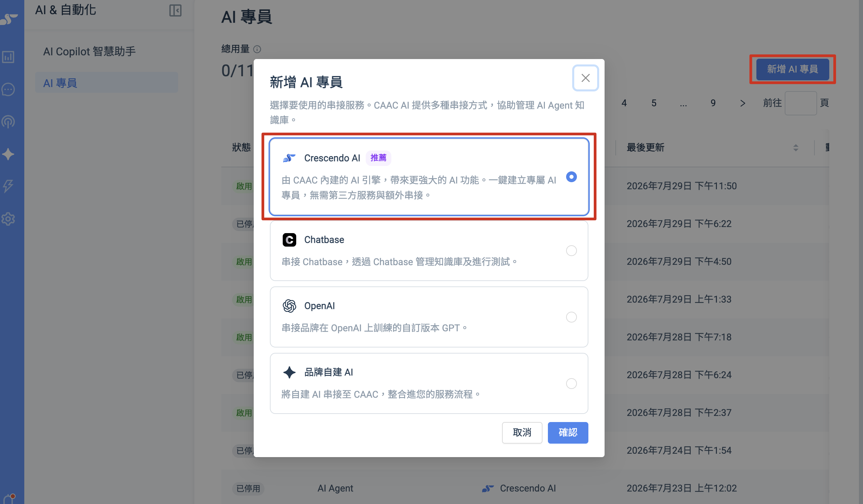Viewport: 863px width, 504px height.
Task: Open AI 專員 menu item
Action: (107, 83)
